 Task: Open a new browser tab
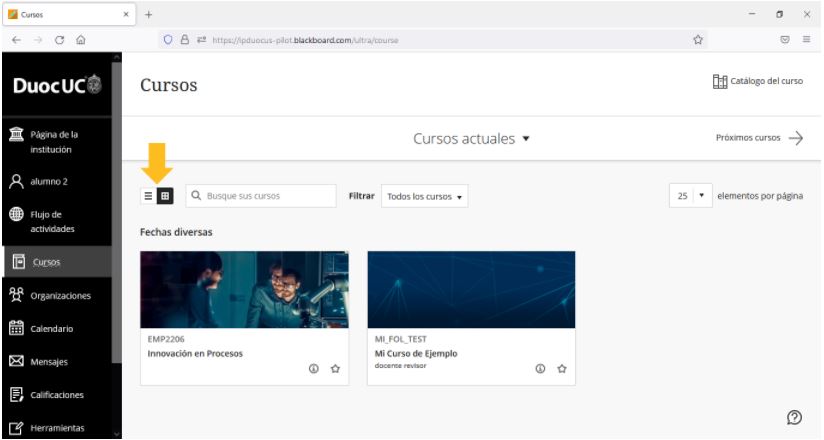[148, 15]
